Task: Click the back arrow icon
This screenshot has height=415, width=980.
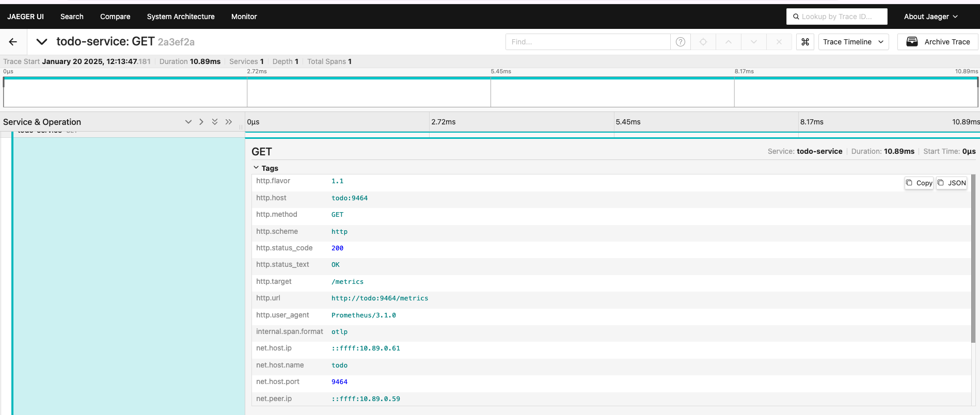Action: click(13, 42)
